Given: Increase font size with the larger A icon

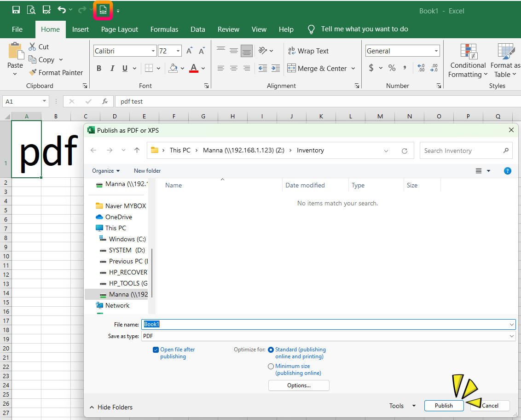Looking at the screenshot, I should point(189,51).
